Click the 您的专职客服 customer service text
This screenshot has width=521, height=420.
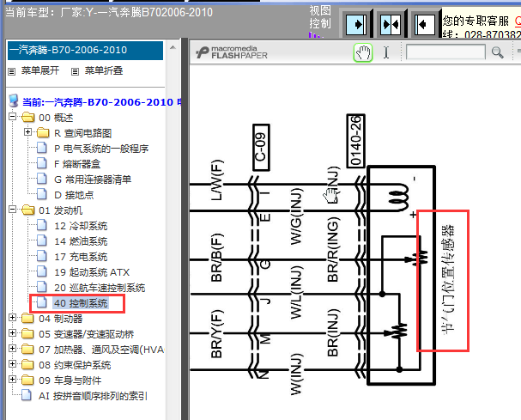pyautogui.click(x=476, y=21)
